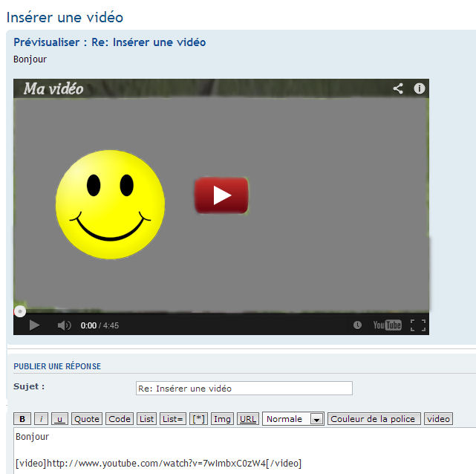Click the Sujet input field

point(244,389)
